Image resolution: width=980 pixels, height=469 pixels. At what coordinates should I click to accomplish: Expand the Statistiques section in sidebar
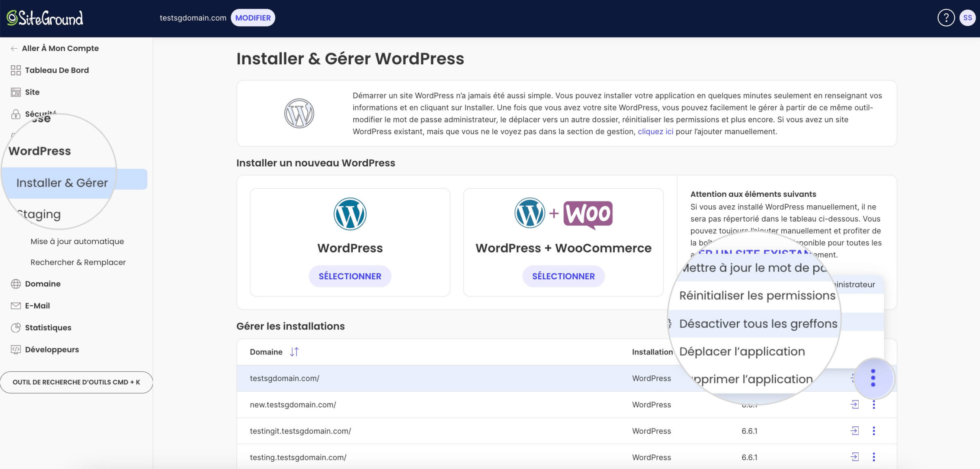48,328
